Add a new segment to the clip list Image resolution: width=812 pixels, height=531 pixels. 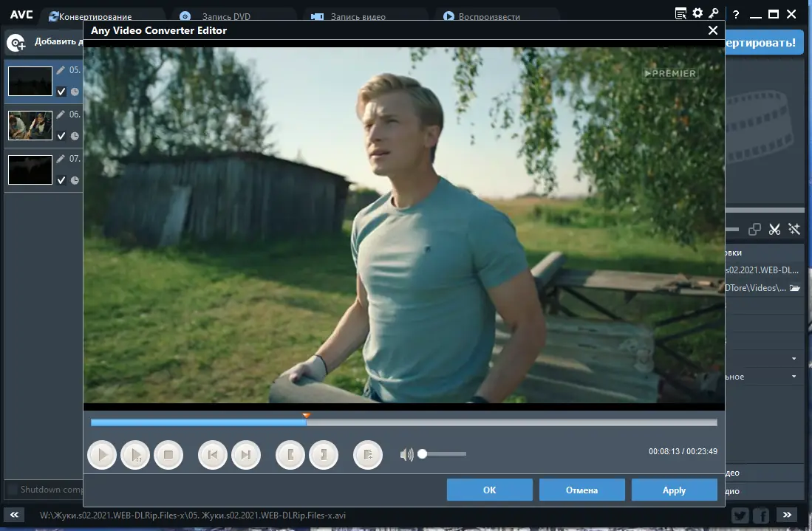tap(368, 455)
